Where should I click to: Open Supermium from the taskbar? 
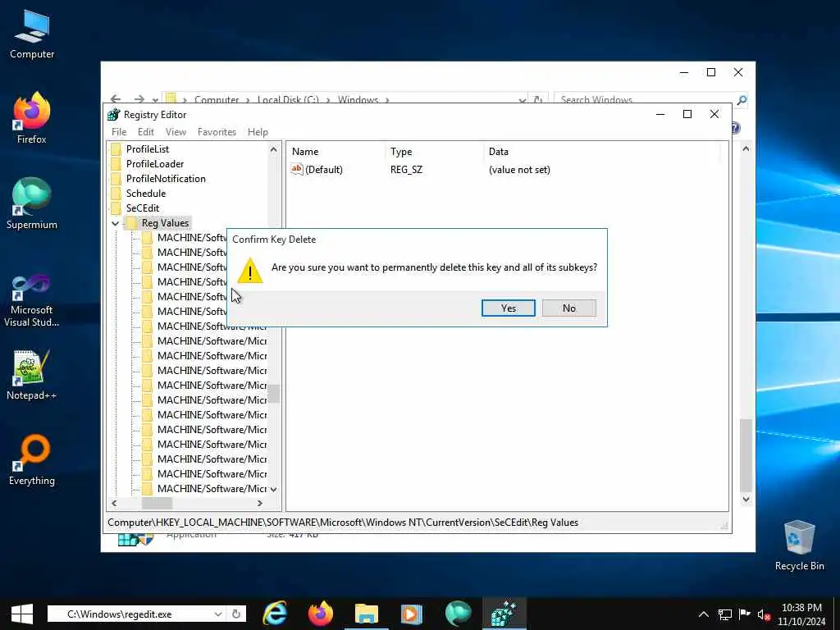pyautogui.click(x=458, y=614)
